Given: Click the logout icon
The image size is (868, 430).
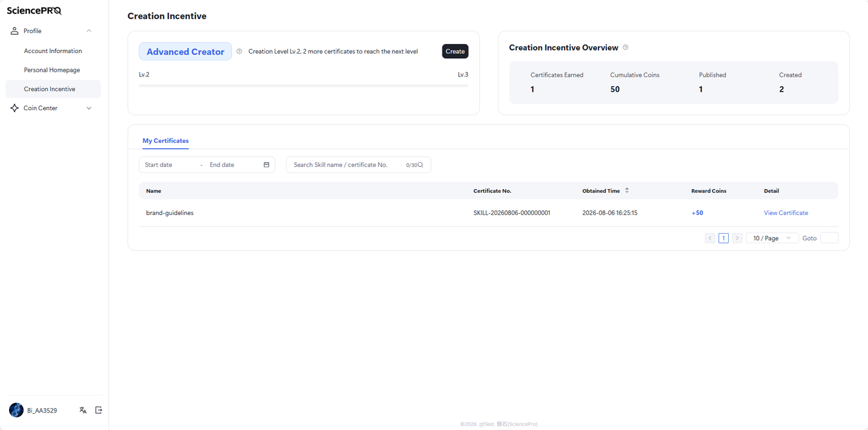Looking at the screenshot, I should coord(99,410).
